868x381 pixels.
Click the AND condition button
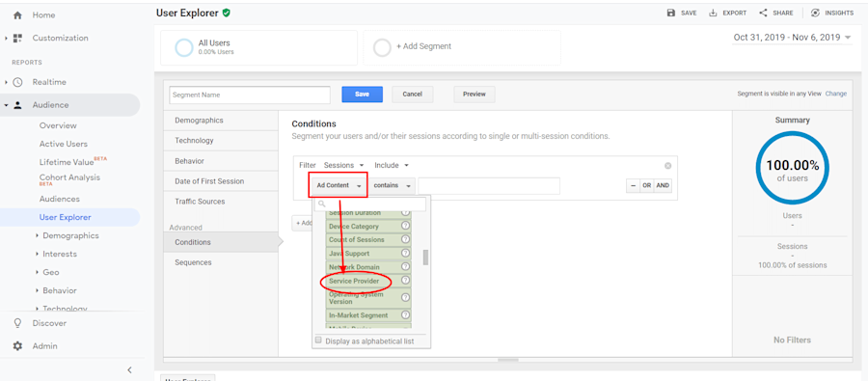(x=663, y=185)
